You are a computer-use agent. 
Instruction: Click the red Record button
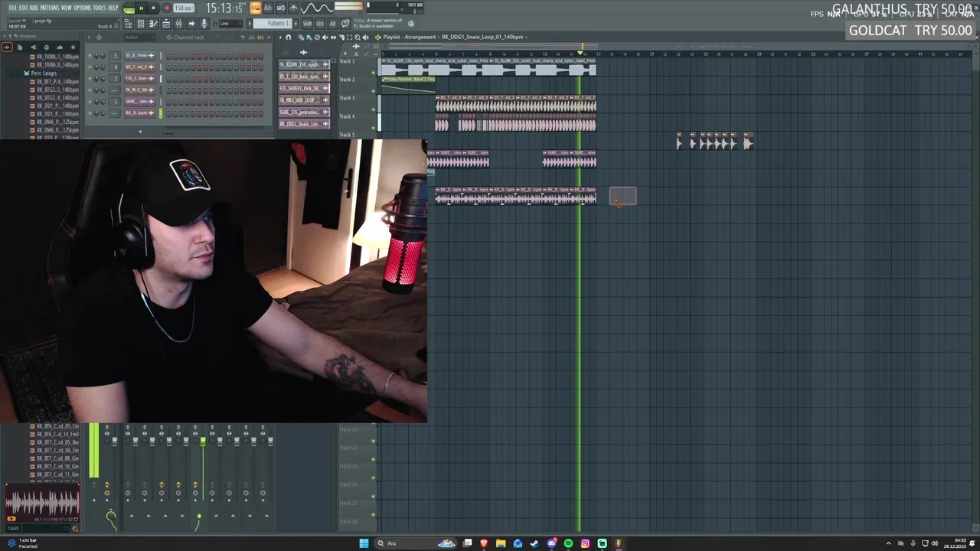pyautogui.click(x=166, y=8)
